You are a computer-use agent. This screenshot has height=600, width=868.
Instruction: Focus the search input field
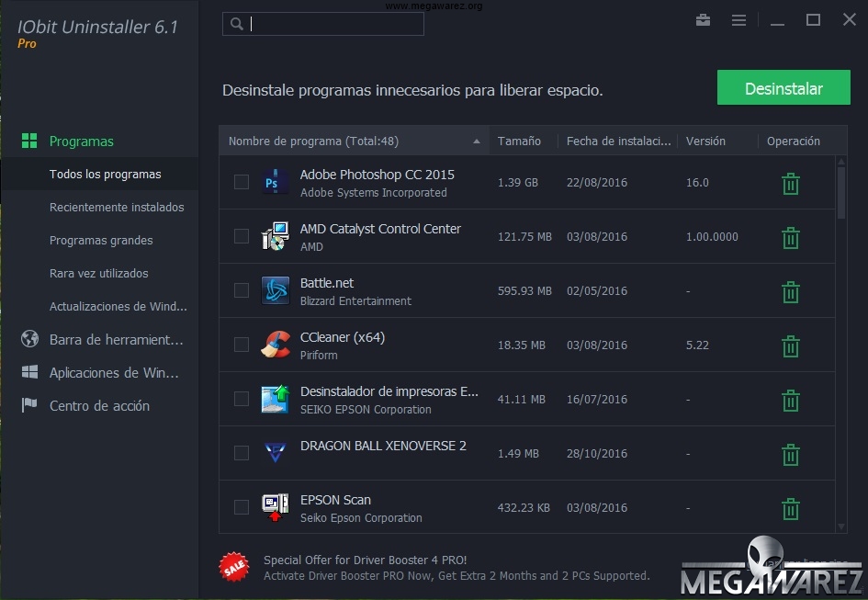tap(323, 24)
